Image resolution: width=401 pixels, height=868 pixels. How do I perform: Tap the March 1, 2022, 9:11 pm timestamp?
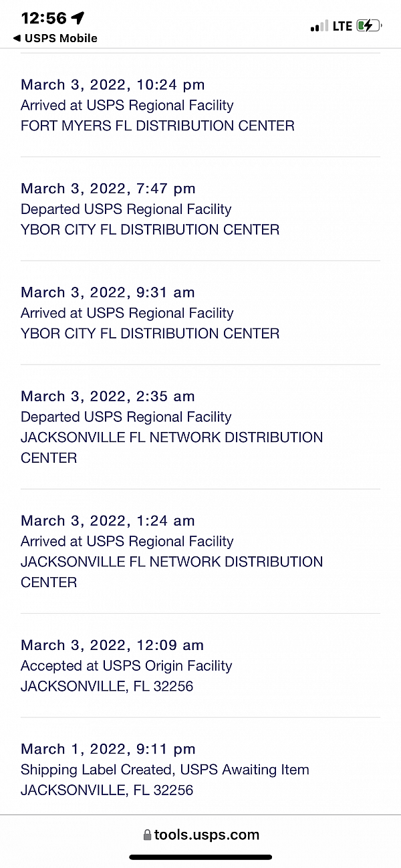coord(108,749)
